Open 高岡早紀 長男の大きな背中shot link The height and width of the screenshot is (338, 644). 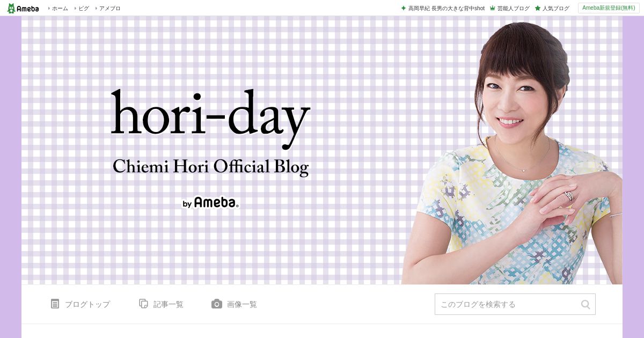446,9
